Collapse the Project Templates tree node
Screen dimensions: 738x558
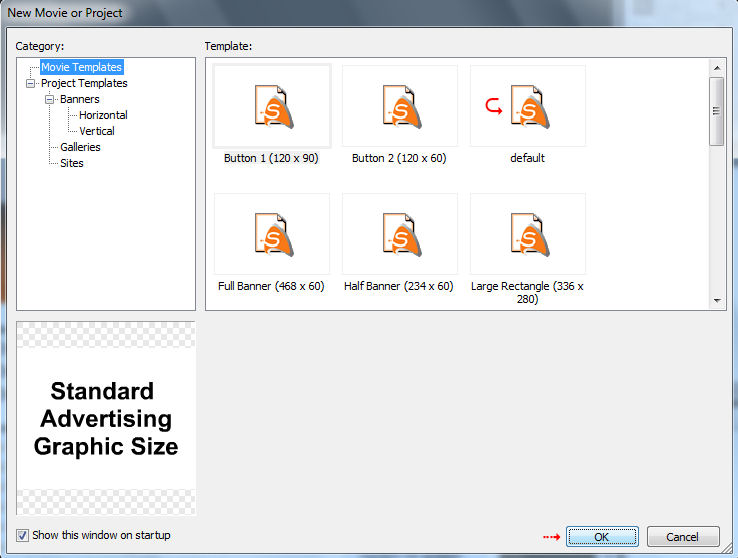pos(31,84)
